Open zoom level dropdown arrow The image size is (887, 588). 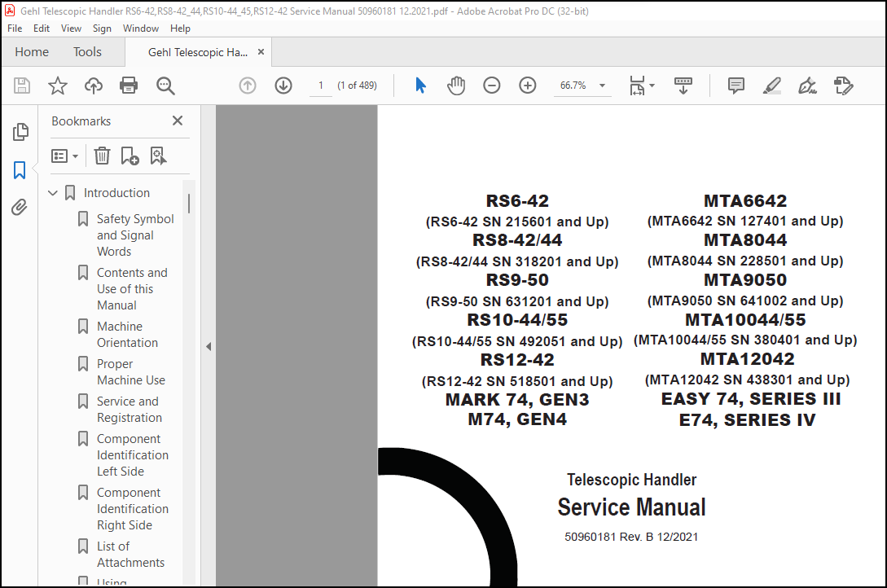tap(603, 86)
